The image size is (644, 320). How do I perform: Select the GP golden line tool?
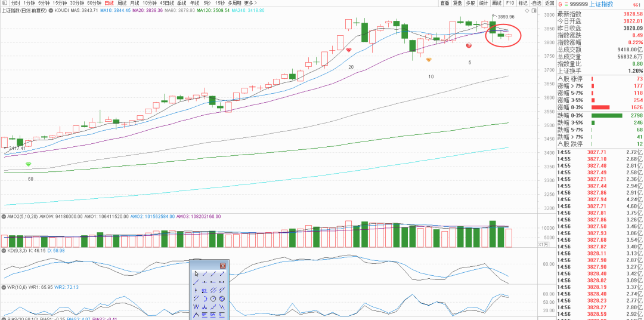[205, 315]
